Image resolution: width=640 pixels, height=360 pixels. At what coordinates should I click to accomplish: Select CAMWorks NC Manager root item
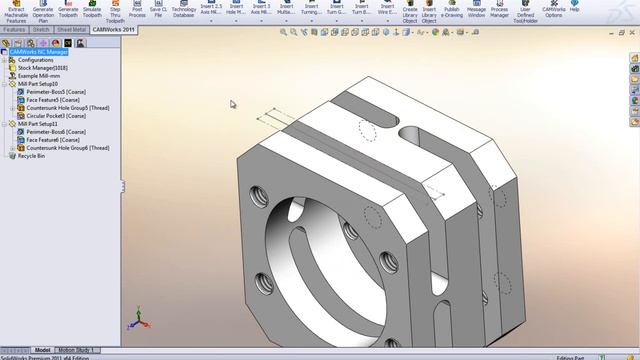pos(39,52)
